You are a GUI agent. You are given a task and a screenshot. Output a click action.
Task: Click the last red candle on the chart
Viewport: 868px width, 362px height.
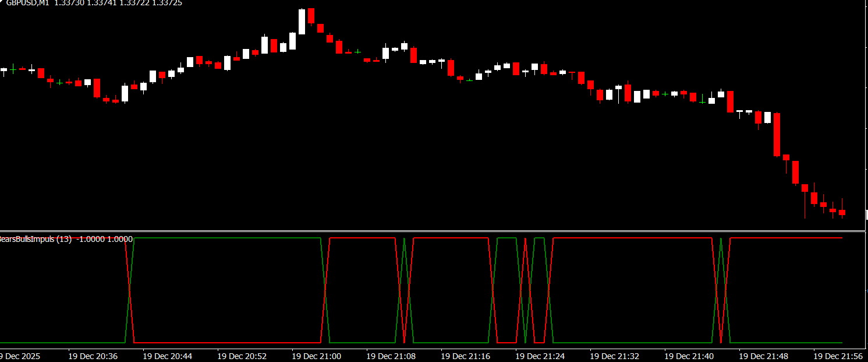click(842, 213)
